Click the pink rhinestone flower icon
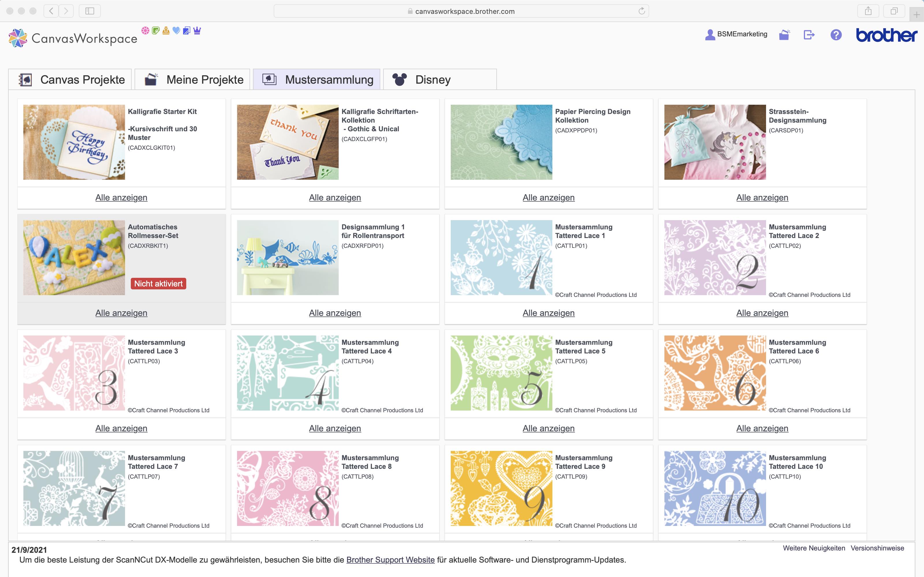 coord(145,31)
